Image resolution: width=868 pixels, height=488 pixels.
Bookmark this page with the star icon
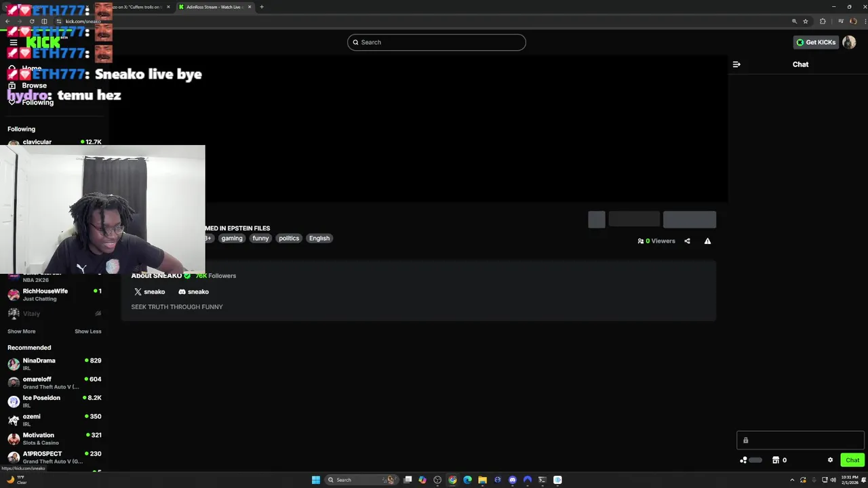pyautogui.click(x=806, y=21)
